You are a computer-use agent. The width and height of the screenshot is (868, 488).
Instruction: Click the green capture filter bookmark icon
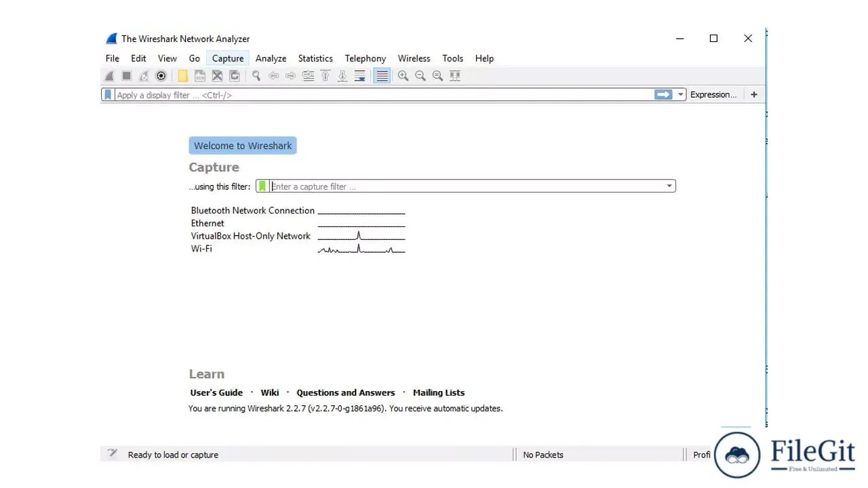click(x=262, y=186)
